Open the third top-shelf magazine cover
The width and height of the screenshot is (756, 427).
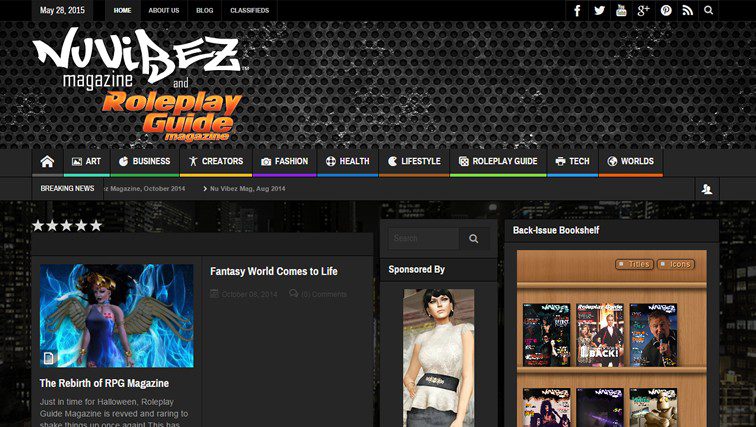pos(653,334)
